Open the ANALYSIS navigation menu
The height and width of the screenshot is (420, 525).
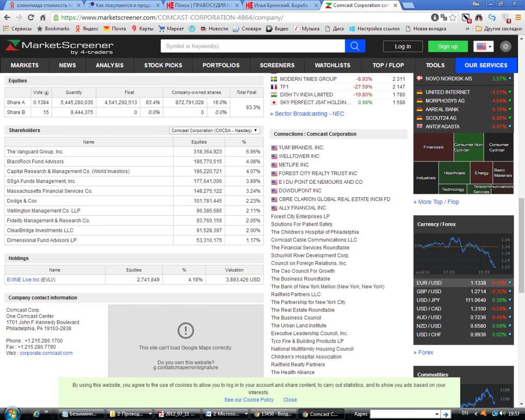pyautogui.click(x=109, y=65)
